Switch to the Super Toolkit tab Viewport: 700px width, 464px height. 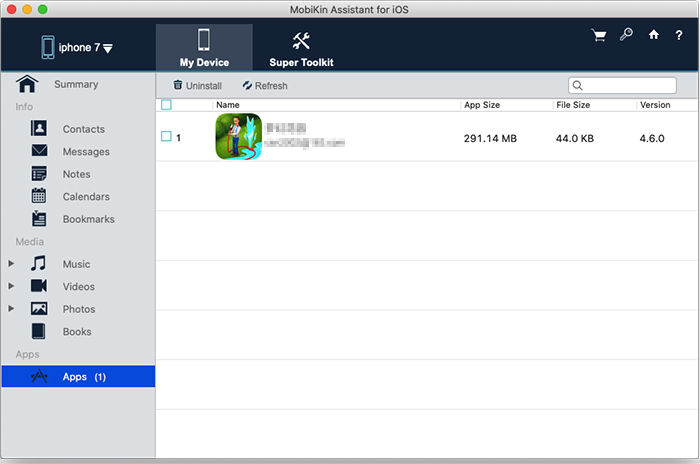[301, 48]
